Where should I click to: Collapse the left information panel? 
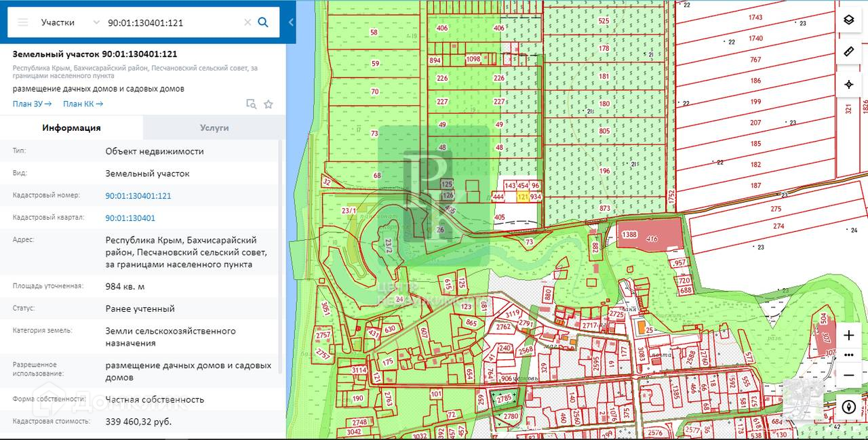[291, 22]
